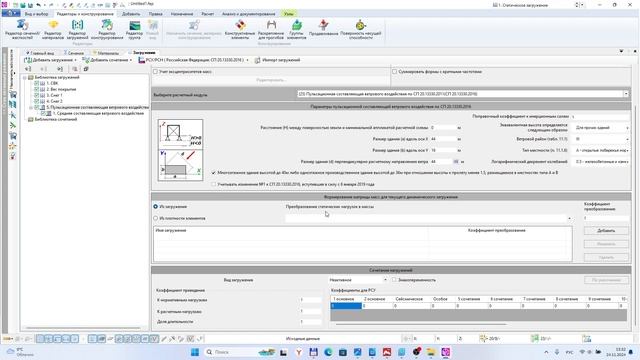
Task: Click the 'Узлы' highlighted ribbon tab
Action: pyautogui.click(x=289, y=14)
